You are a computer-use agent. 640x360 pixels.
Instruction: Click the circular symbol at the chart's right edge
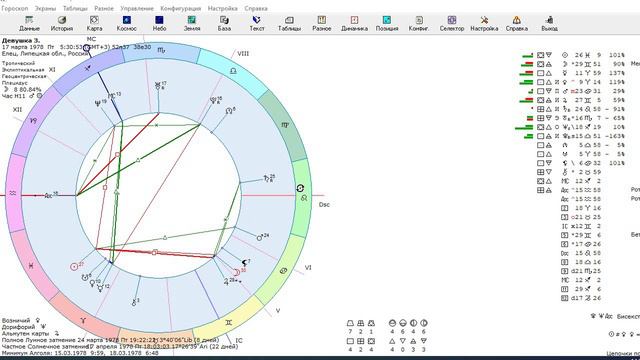300,188
